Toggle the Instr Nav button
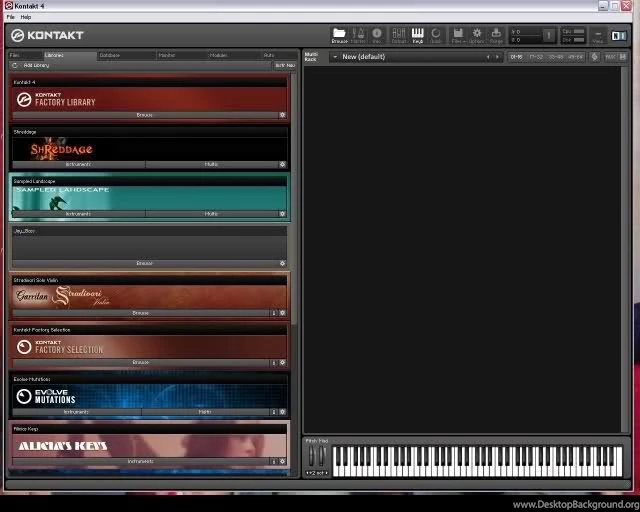The height and width of the screenshot is (512, 640). click(285, 65)
